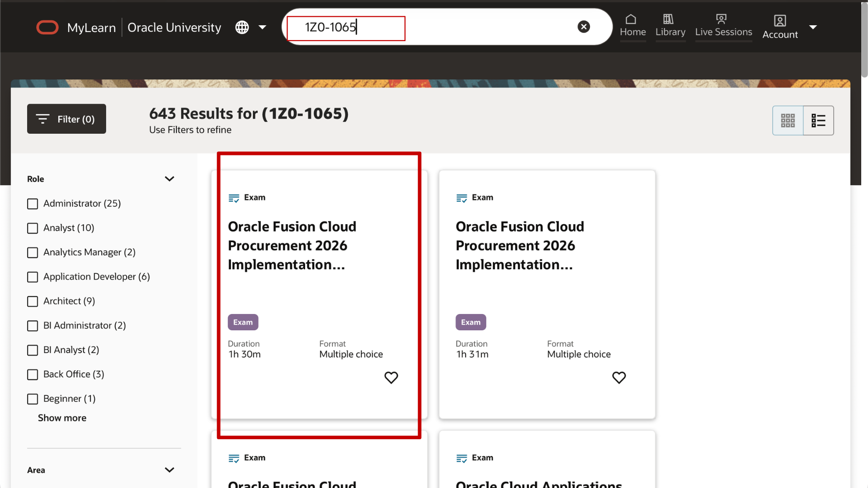Click Show more under role filters
868x488 pixels.
pos(62,418)
